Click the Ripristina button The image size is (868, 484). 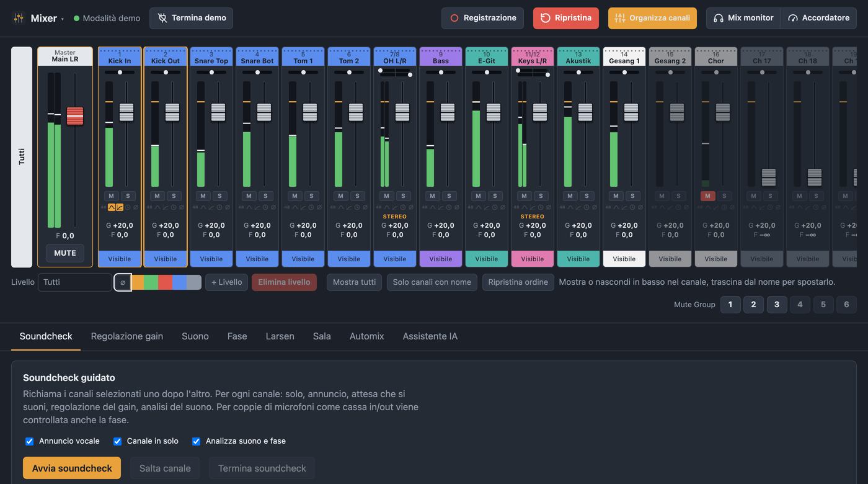tap(566, 18)
